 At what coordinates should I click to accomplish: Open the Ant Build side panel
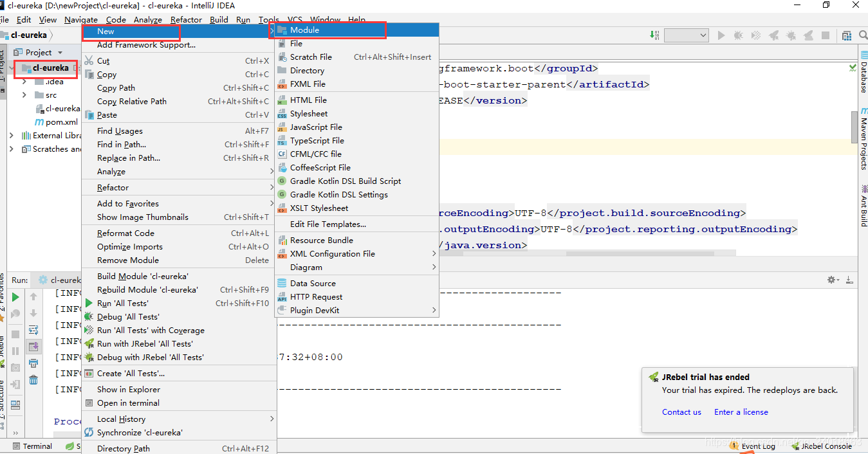click(x=863, y=205)
